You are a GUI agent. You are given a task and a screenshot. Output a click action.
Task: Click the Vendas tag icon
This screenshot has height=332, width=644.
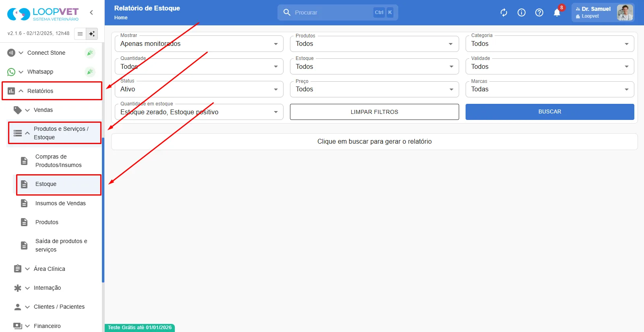pos(18,110)
